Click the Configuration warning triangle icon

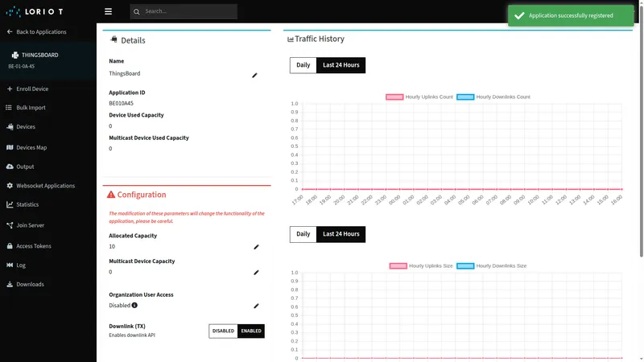[x=111, y=195]
